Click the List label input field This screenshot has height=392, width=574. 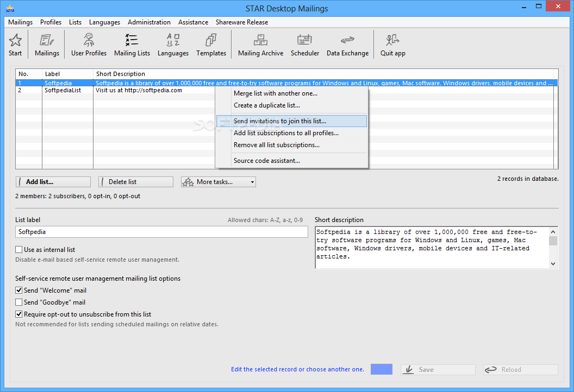coord(161,232)
